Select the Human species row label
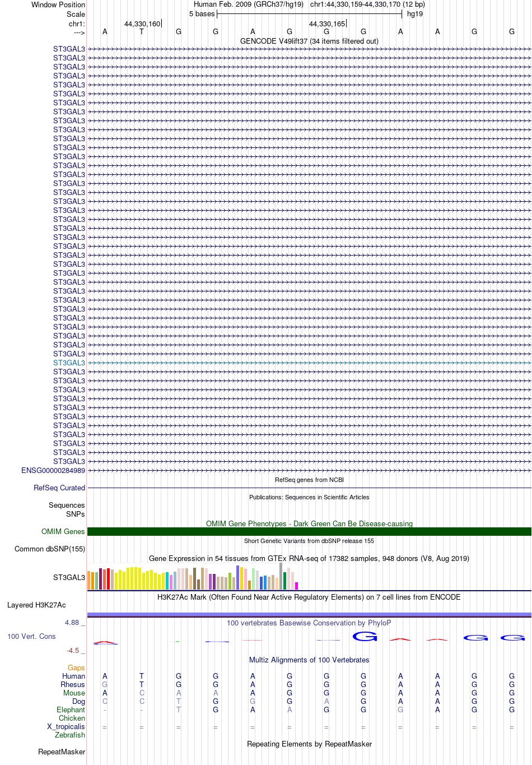 coord(73,676)
